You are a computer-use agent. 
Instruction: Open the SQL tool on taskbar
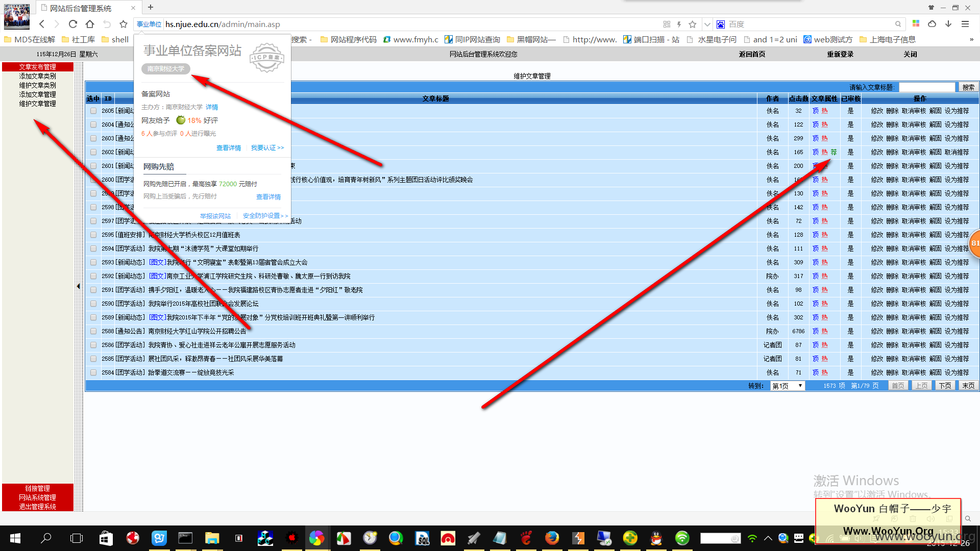point(423,538)
